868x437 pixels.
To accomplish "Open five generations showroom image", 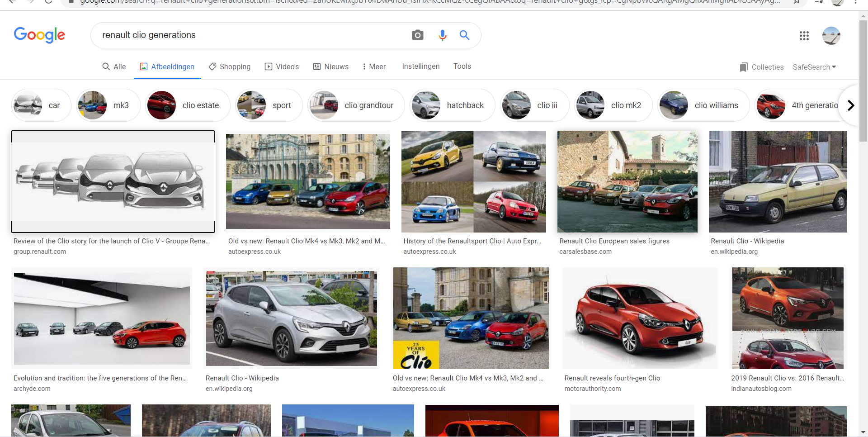I will (x=102, y=318).
